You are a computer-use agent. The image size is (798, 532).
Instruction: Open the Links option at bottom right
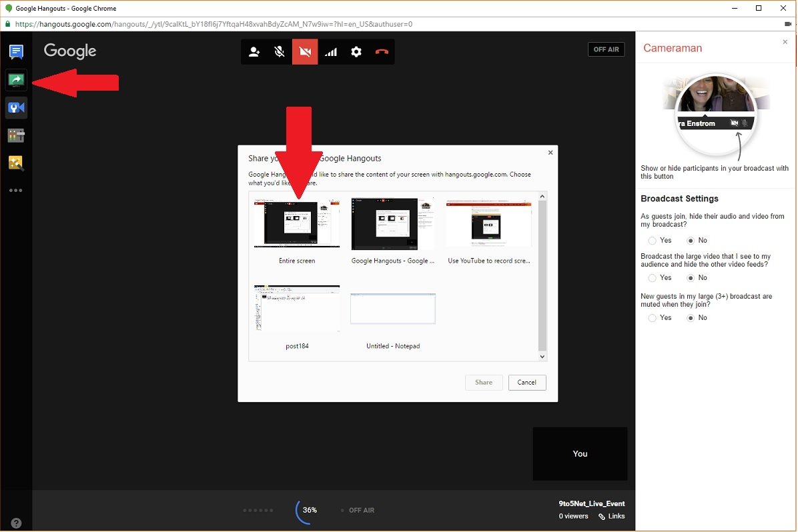pos(612,517)
